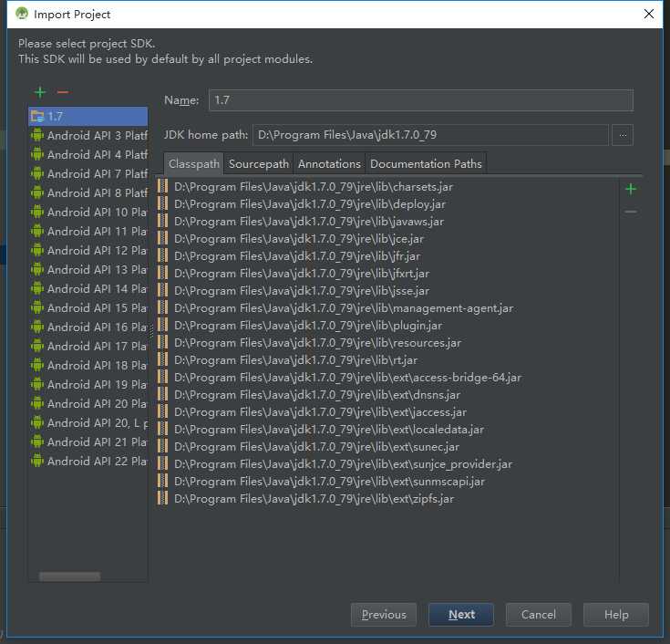Viewport: 670px width, 644px height.
Task: Go back with the Previous button
Action: point(384,615)
